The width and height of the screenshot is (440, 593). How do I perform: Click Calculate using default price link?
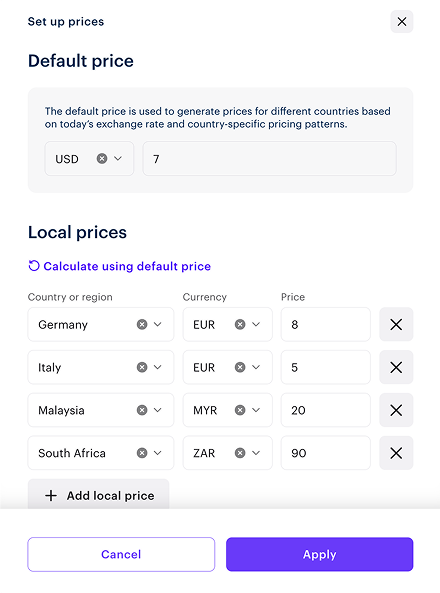point(120,266)
